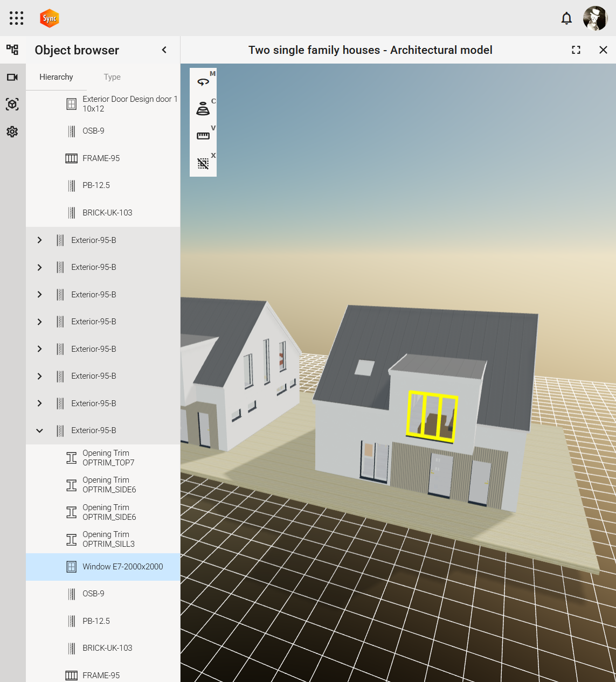This screenshot has height=682, width=616.
Task: Collapse the expanded Exterior-95-B node
Action: (x=39, y=430)
